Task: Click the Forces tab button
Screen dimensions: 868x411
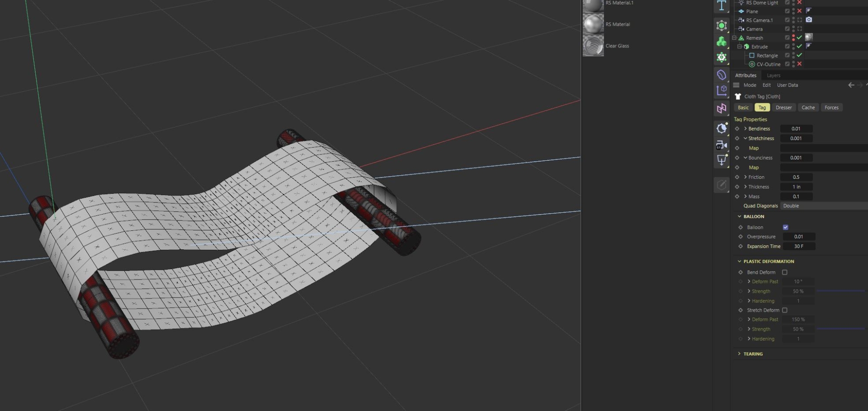Action: tap(831, 107)
